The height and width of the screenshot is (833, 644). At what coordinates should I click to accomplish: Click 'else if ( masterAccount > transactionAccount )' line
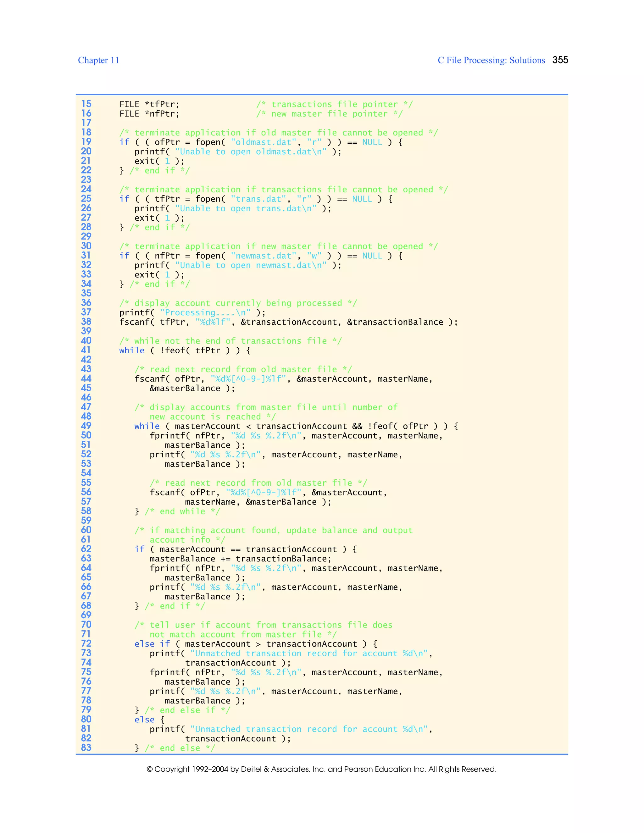[x=256, y=644]
